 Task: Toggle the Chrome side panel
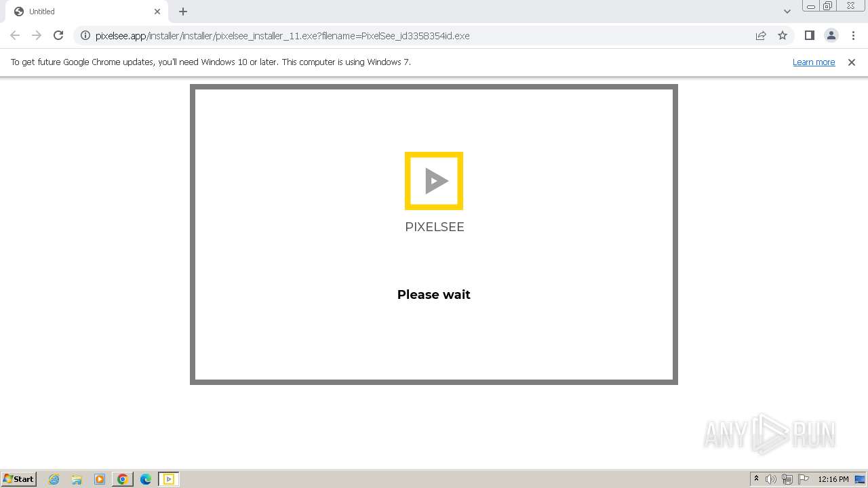[809, 35]
